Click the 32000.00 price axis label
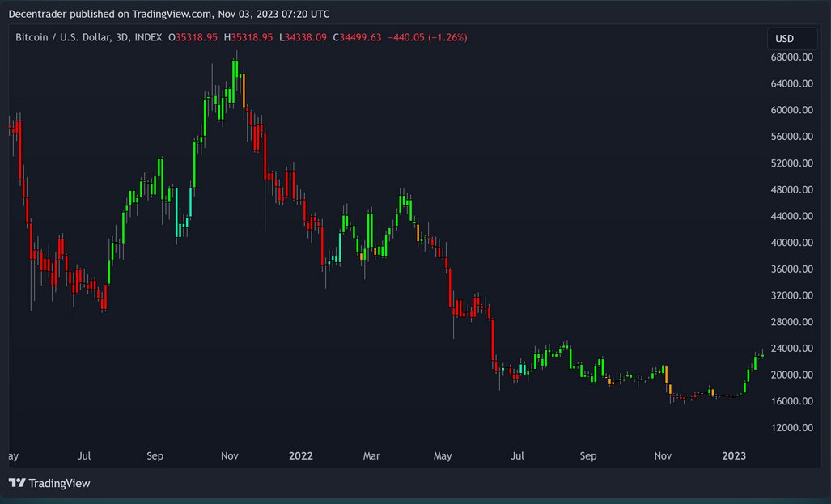Image resolution: width=831 pixels, height=504 pixels. pyautogui.click(x=792, y=296)
